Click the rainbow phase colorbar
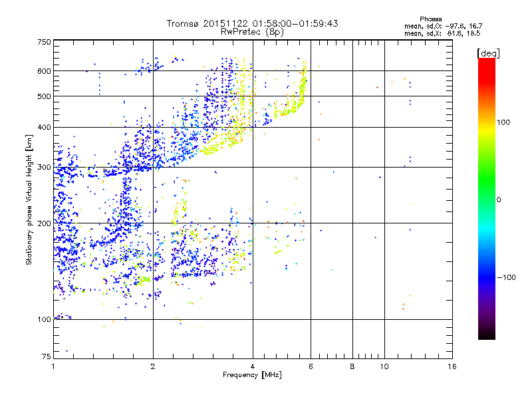 (487, 198)
